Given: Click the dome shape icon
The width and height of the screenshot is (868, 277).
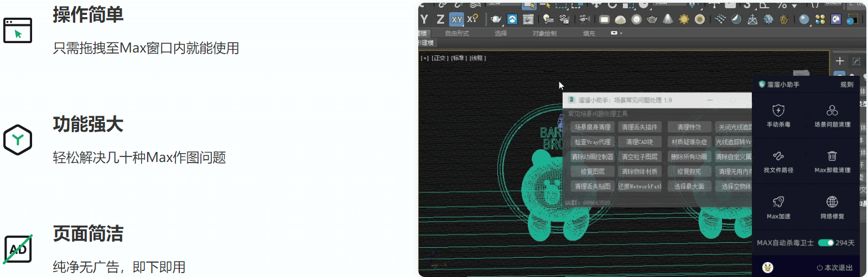Looking at the screenshot, I should point(620,19).
